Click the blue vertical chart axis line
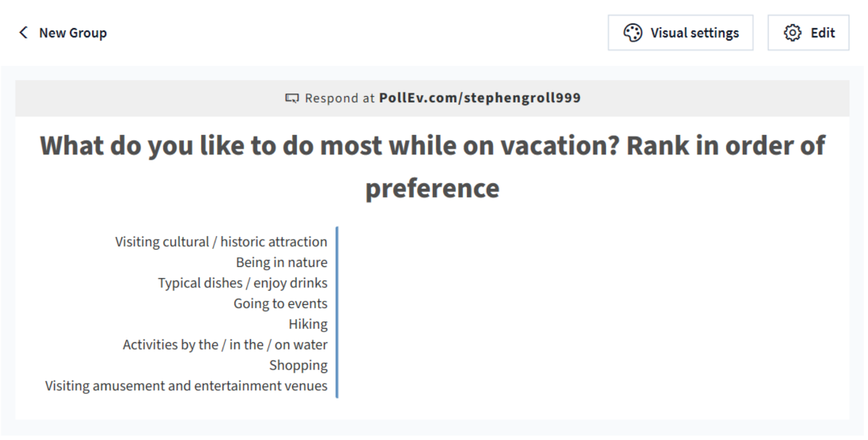Screen dimensions: 868x440 point(337,312)
